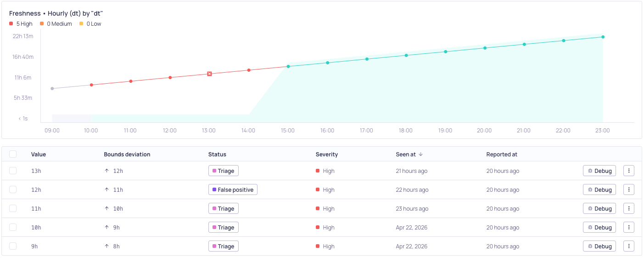
Task: Check the box for the 9h row
Action: 13,246
